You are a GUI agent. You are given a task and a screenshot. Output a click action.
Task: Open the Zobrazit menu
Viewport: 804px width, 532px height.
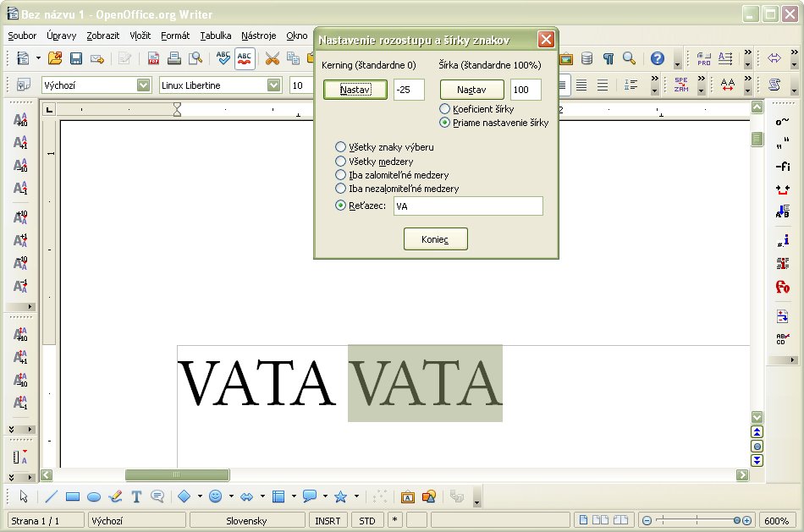coord(102,36)
